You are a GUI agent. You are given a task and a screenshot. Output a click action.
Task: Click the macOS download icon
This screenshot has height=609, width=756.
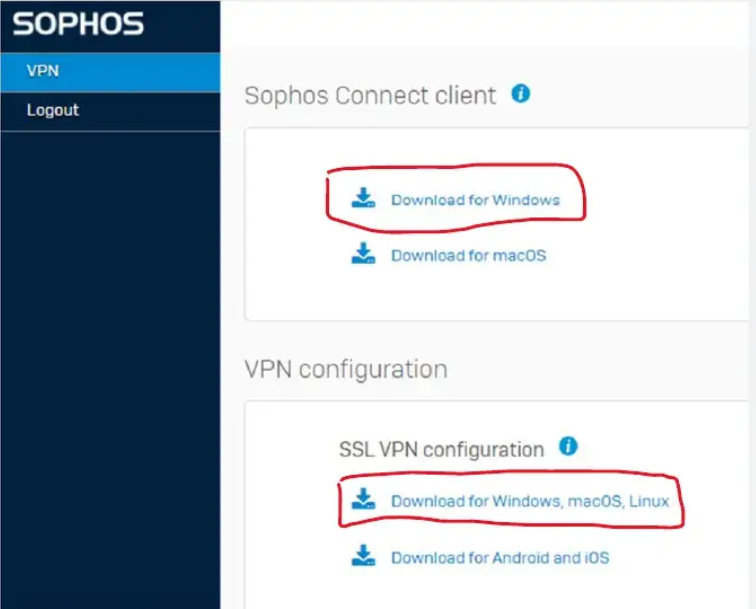(x=363, y=254)
